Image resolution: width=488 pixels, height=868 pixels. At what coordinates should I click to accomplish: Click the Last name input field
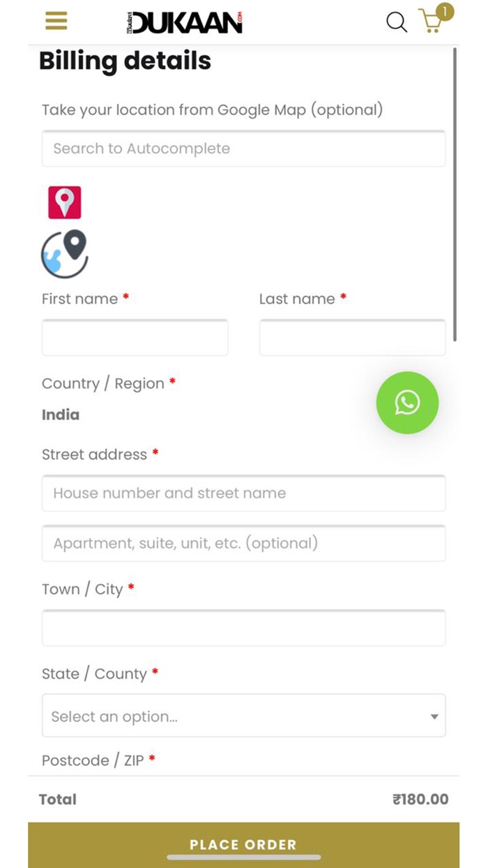coord(352,338)
